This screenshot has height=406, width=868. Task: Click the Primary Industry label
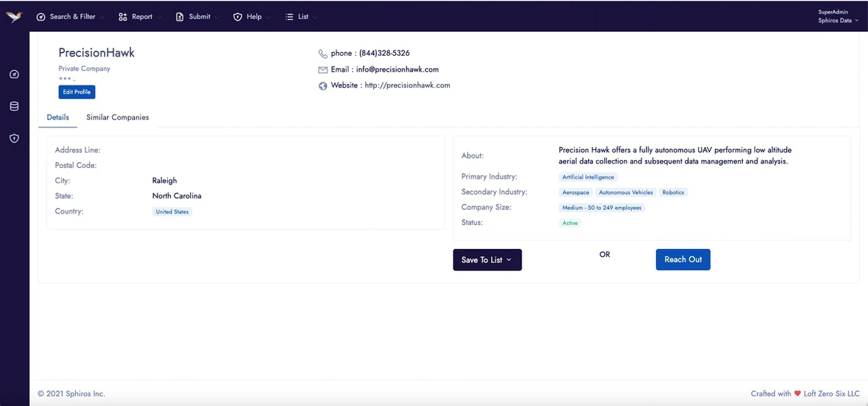(x=489, y=177)
